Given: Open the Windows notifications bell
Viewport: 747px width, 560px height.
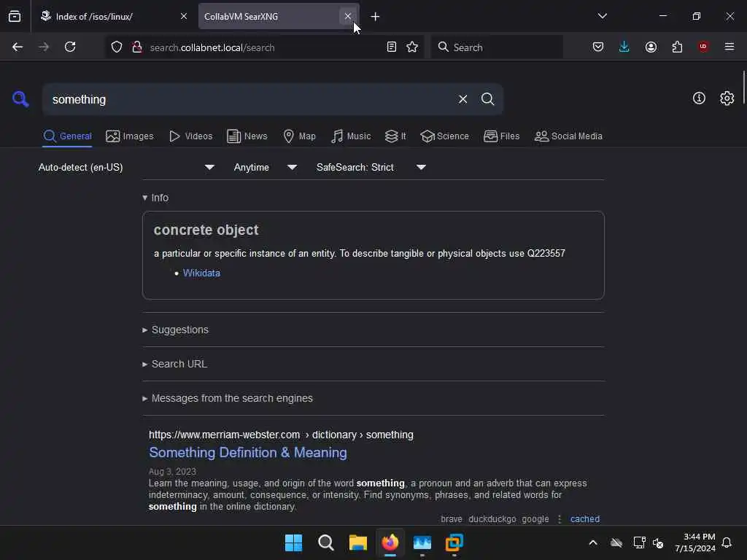Looking at the screenshot, I should coord(727,542).
